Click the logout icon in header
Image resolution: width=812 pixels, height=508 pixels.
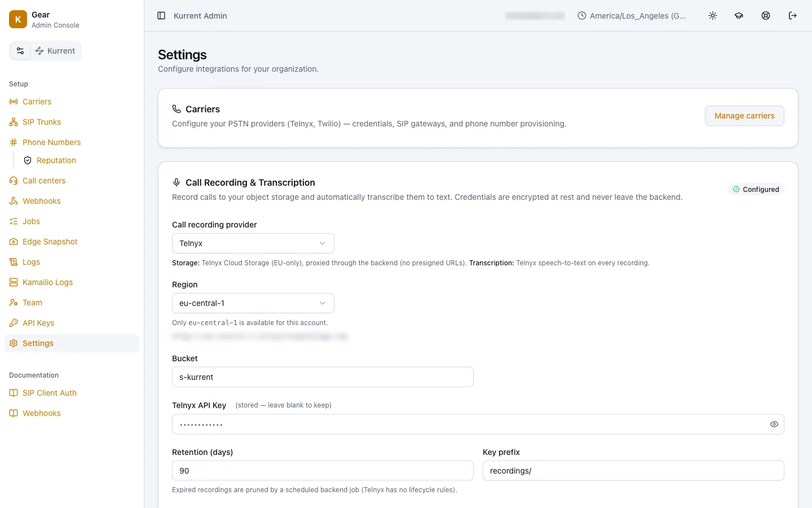coord(793,16)
